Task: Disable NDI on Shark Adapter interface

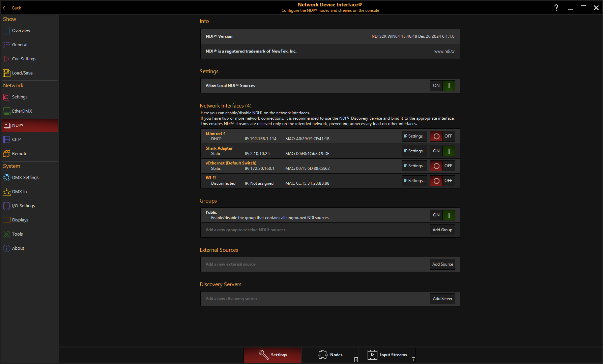Action: 442,151
